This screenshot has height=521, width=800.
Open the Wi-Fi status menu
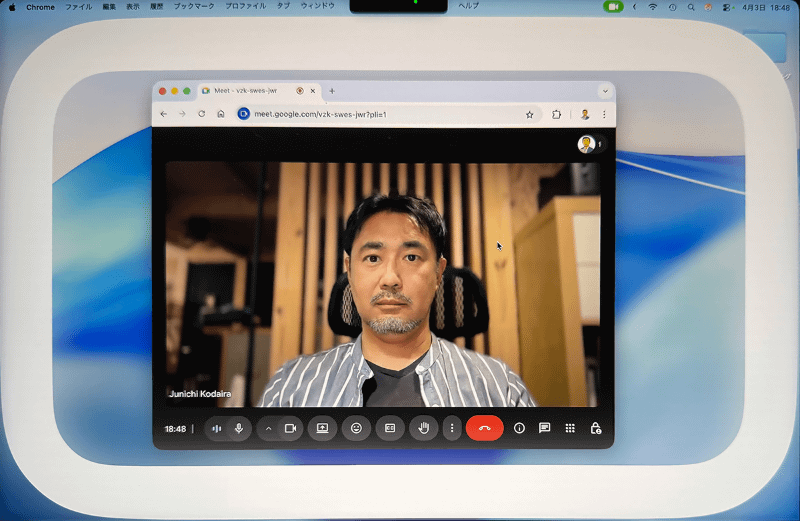(653, 7)
